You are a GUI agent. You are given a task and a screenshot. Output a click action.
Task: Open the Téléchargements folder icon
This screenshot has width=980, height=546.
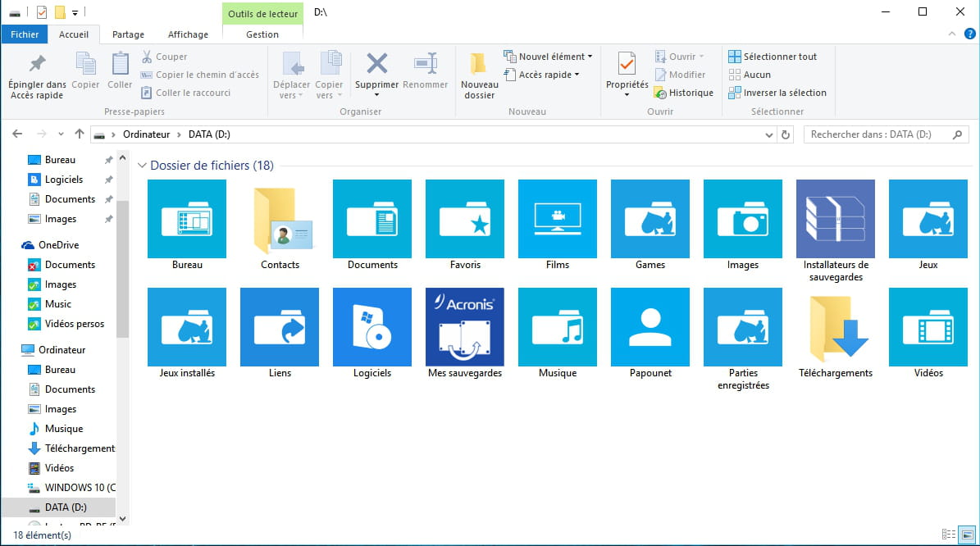pos(835,327)
